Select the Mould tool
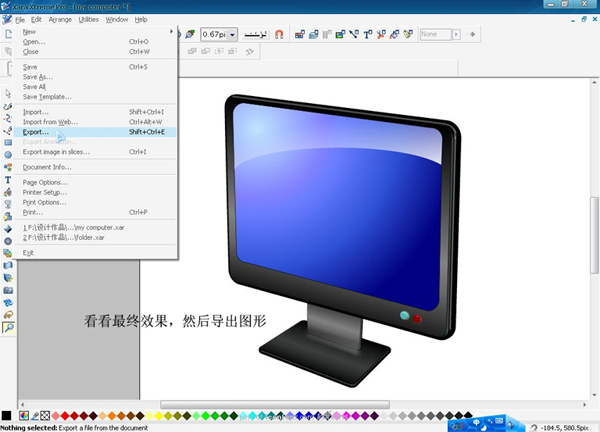 point(8,266)
